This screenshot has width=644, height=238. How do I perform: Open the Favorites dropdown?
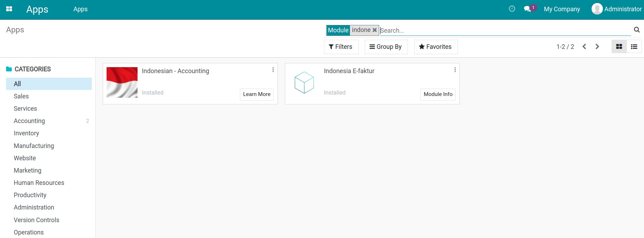[435, 47]
